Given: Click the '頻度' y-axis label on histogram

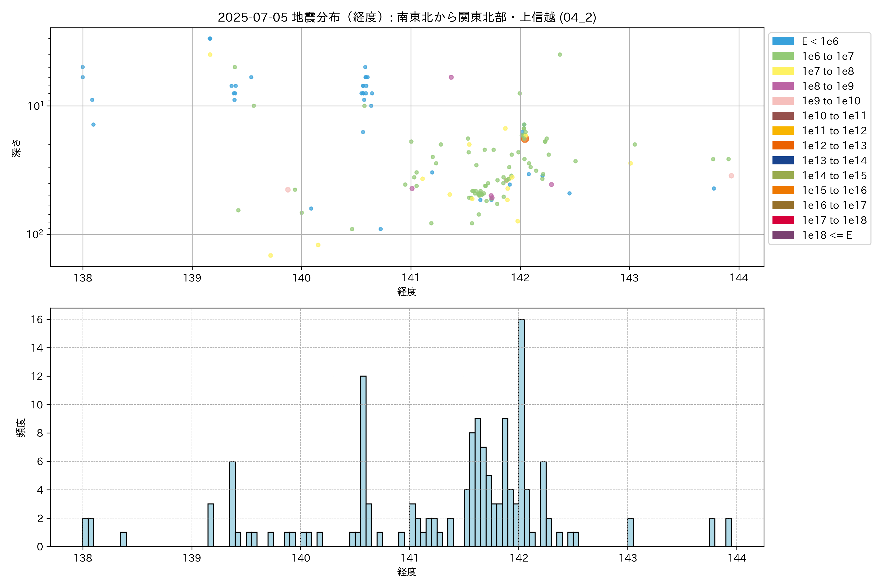Looking at the screenshot, I should coord(21,428).
